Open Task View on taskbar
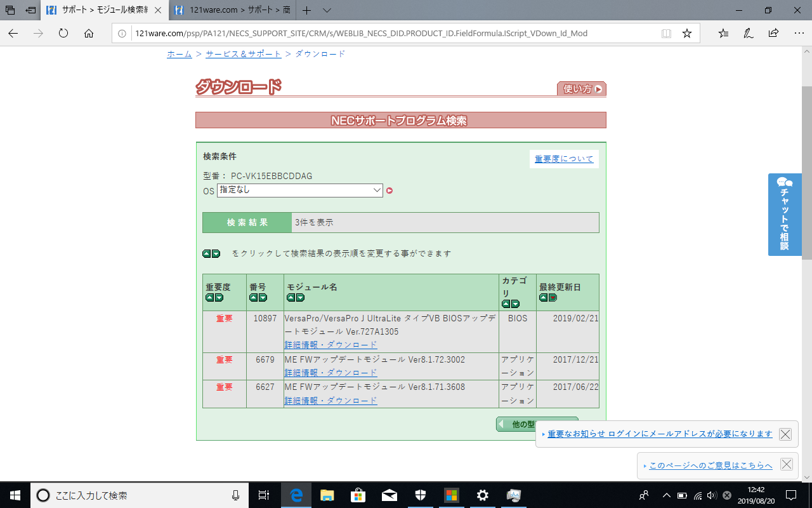The height and width of the screenshot is (508, 812). 264,495
